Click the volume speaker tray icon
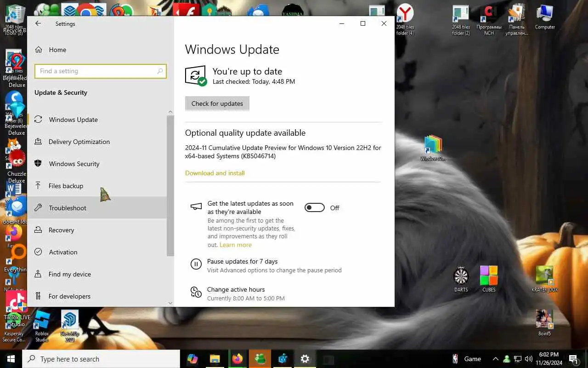Screen dimensions: 588x368 pyautogui.click(x=528, y=359)
